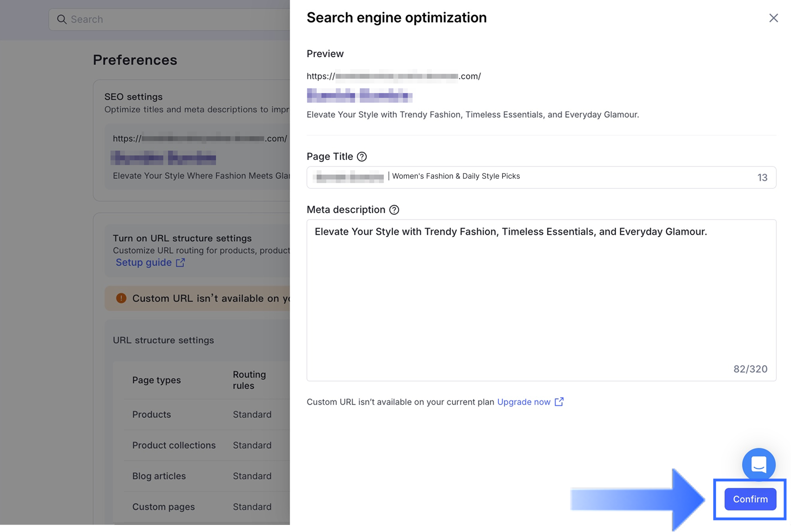Image resolution: width=791 pixels, height=532 pixels.
Task: Click inside the Page Title input field
Action: (x=541, y=177)
